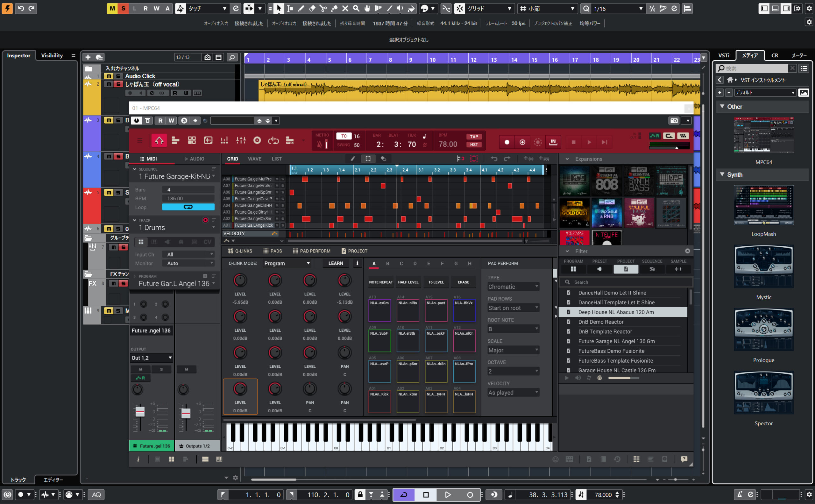815x504 pixels.
Task: Switch to the WAVE tab in MPC
Action: (x=254, y=159)
